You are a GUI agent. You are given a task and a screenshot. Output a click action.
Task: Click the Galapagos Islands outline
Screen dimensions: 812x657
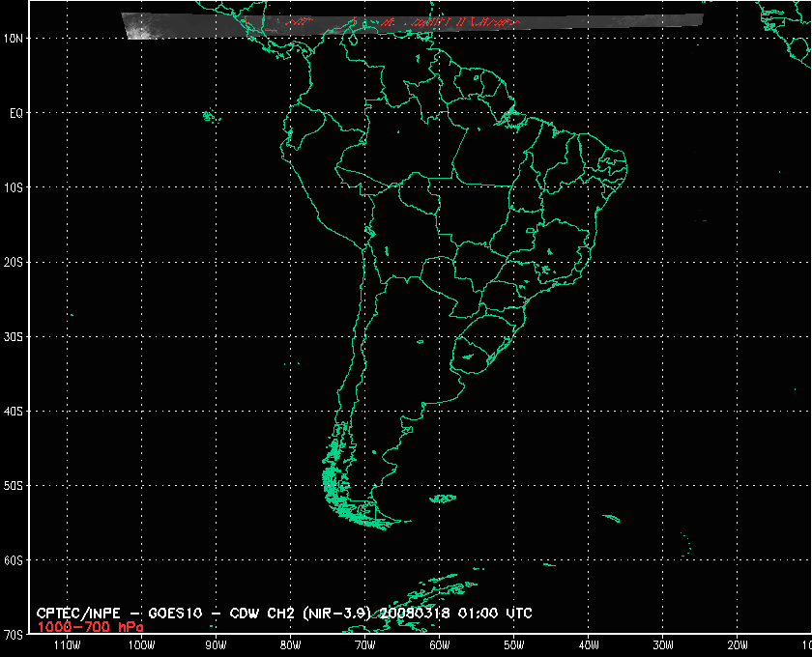(211, 116)
